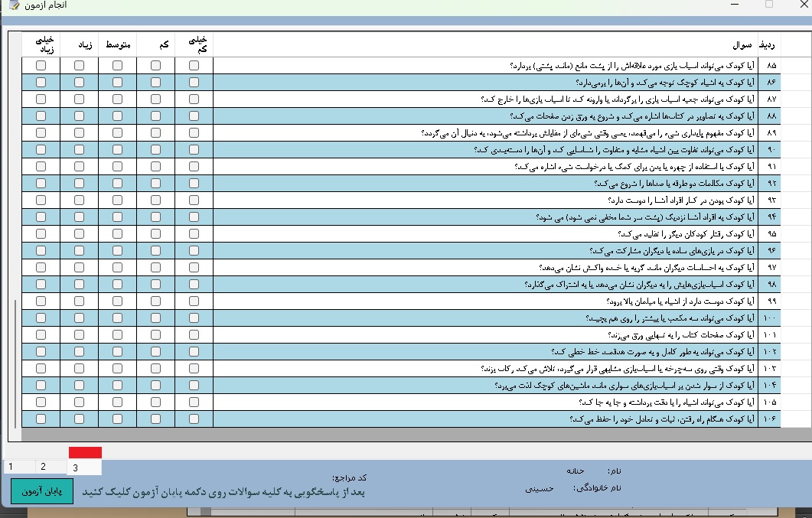Check 'خیلی زیاد' for question 95
Screen dimensions: 812x518
41,234
